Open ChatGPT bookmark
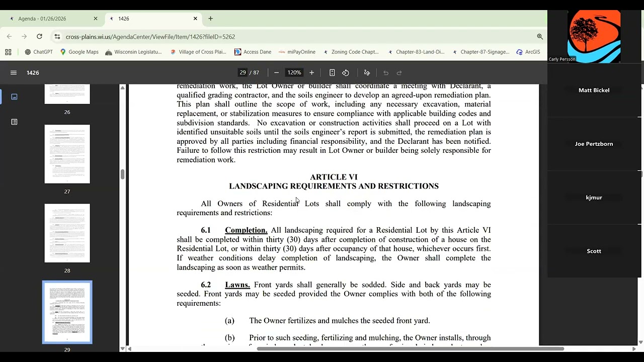644x362 pixels. 39,52
